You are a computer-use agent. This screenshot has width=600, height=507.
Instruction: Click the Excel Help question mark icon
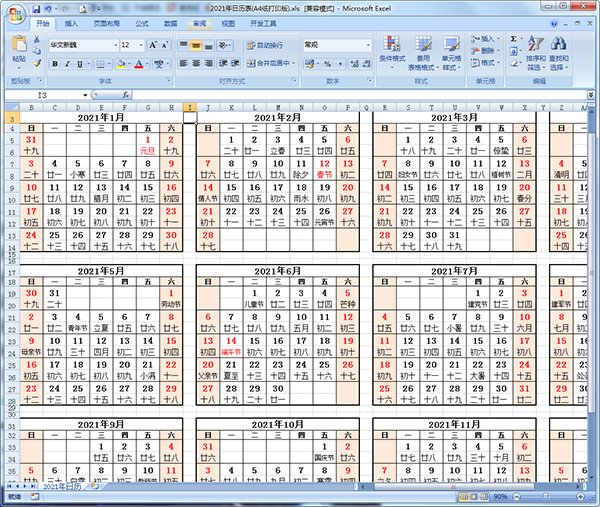point(554,24)
